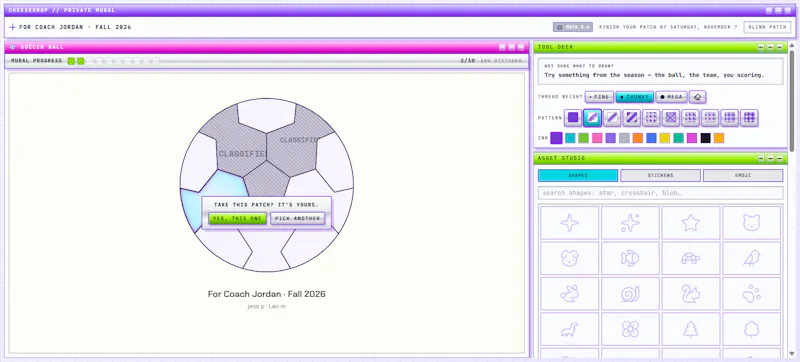800x362 pixels.
Task: Insert the snail shape
Action: pos(630,294)
